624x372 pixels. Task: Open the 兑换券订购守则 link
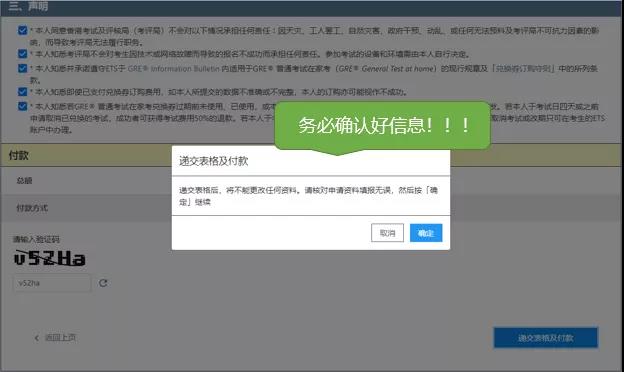pyautogui.click(x=523, y=69)
